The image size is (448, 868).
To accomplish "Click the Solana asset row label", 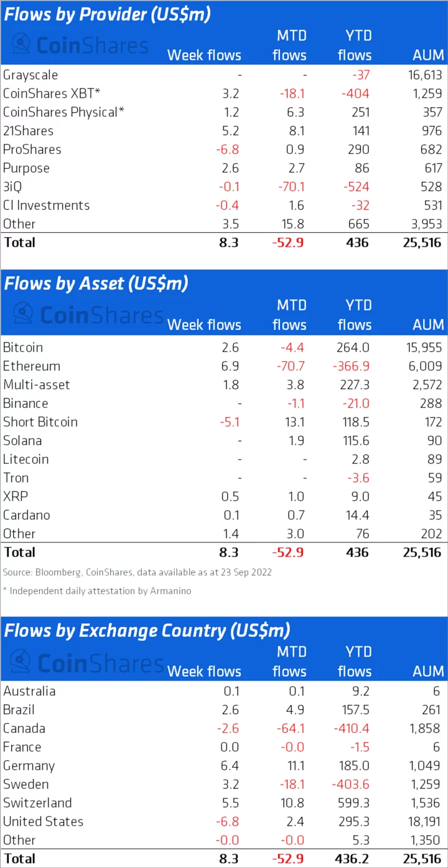I will [22, 440].
